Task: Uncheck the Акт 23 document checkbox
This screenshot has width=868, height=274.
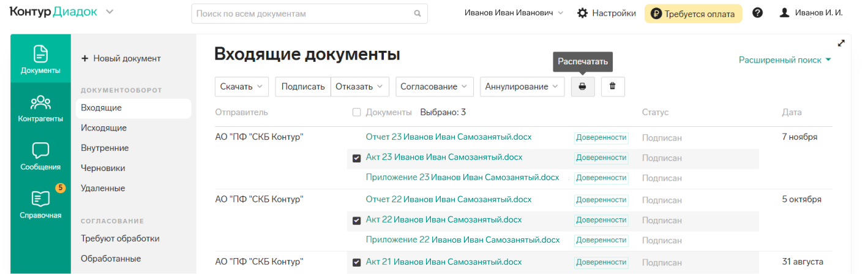Action: click(357, 158)
